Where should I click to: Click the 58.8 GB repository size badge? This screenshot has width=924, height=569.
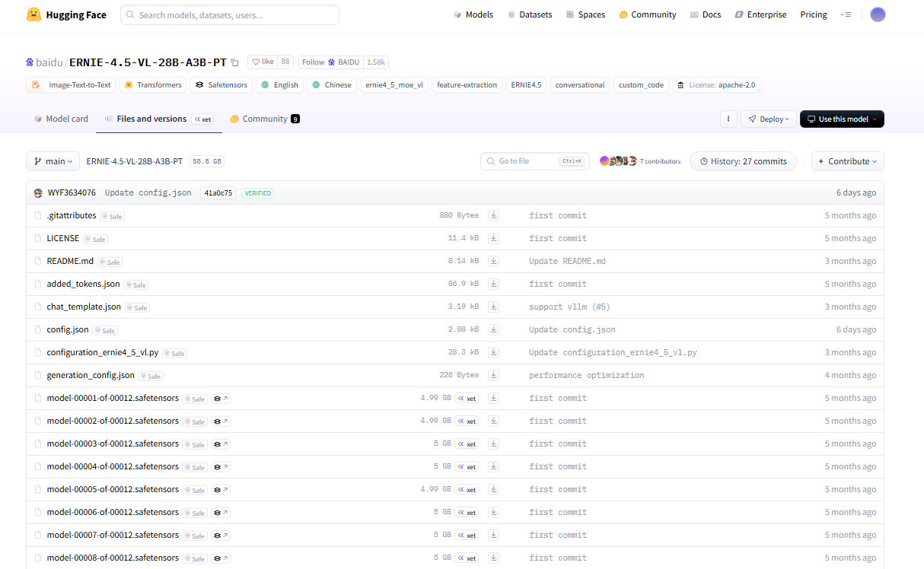pos(207,161)
